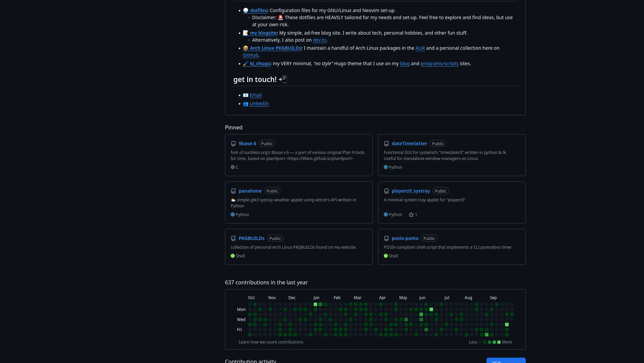This screenshot has width=644, height=363.
Task: Open the 9base-6 pinned repository
Action: coord(247,144)
